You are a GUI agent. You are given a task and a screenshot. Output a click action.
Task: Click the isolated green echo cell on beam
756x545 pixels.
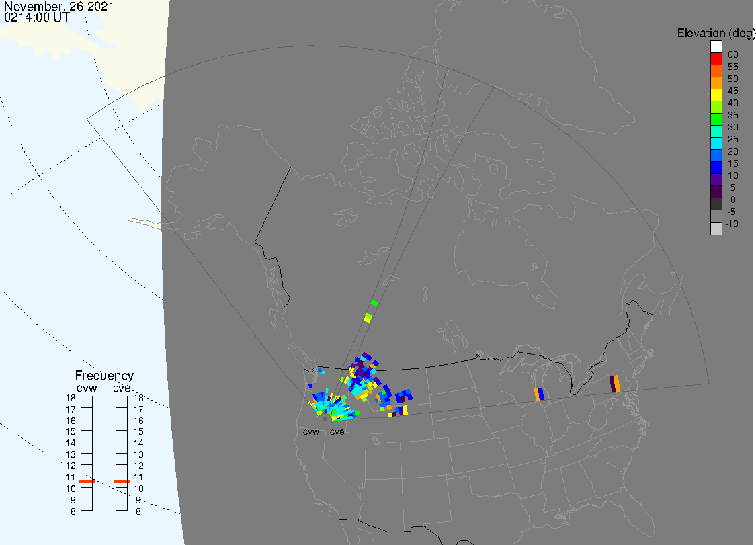click(374, 302)
